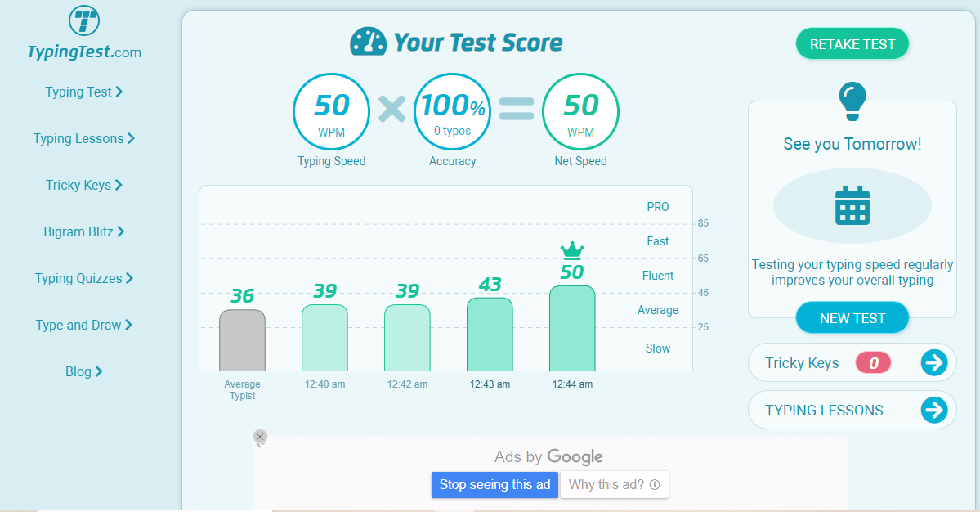
Task: Click the 12:40 am result bar
Action: coord(325,338)
